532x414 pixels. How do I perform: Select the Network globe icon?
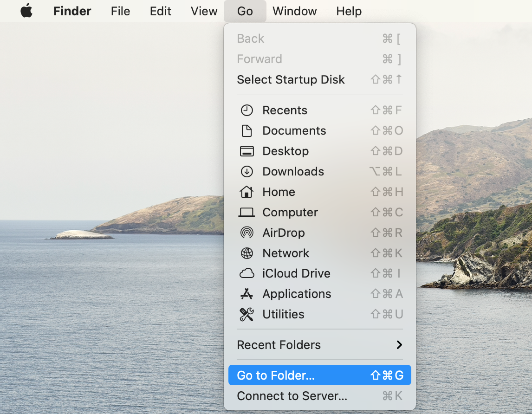tap(247, 253)
